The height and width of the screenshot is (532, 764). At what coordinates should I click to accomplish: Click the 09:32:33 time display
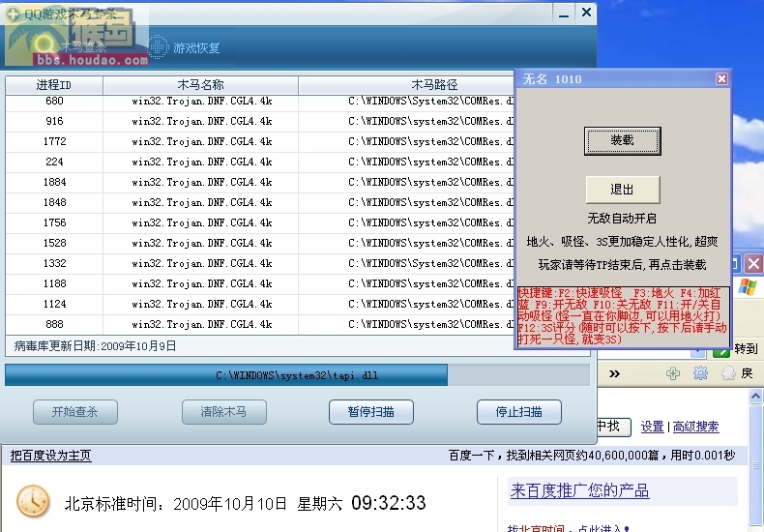(389, 503)
